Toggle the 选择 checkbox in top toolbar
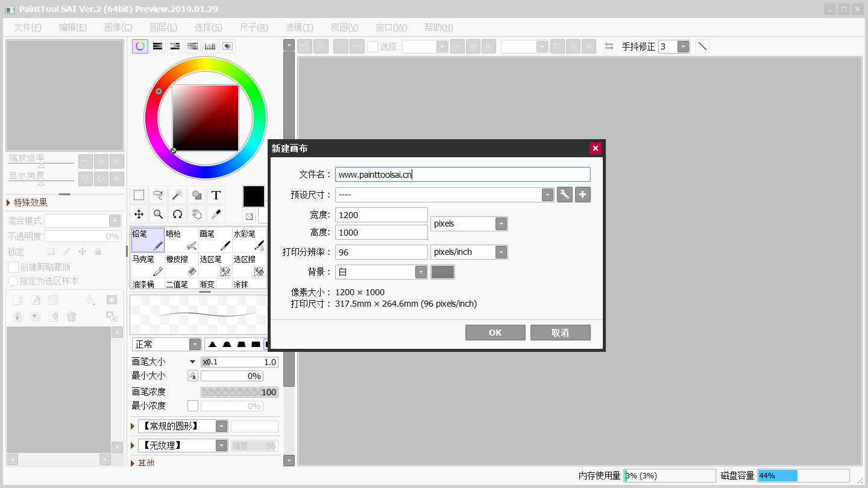Viewport: 868px width, 488px height. point(373,46)
